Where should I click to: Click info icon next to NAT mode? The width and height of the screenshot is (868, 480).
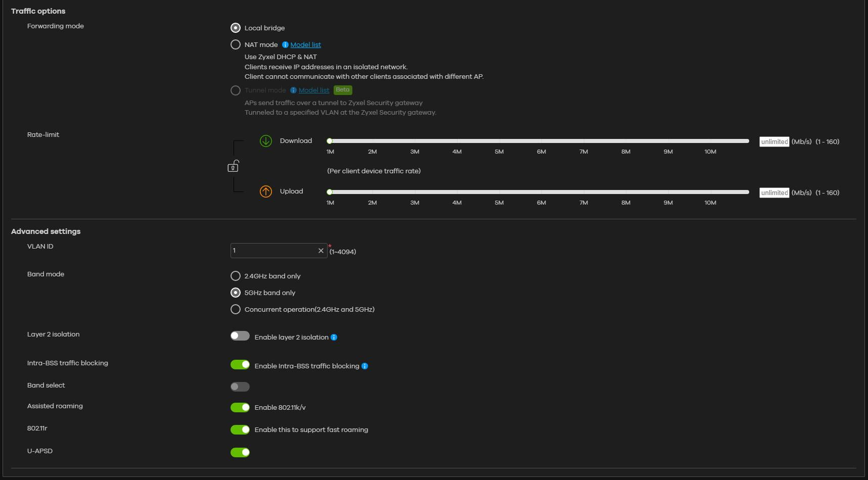pos(285,45)
